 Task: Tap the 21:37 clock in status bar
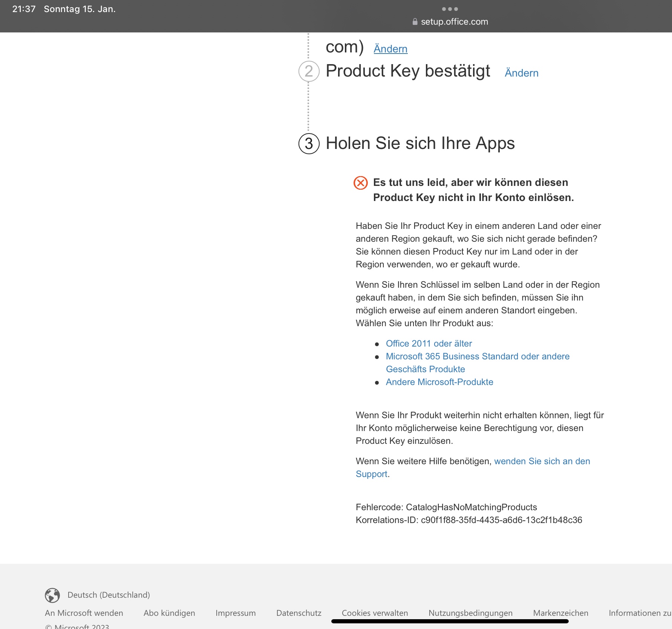tap(24, 9)
